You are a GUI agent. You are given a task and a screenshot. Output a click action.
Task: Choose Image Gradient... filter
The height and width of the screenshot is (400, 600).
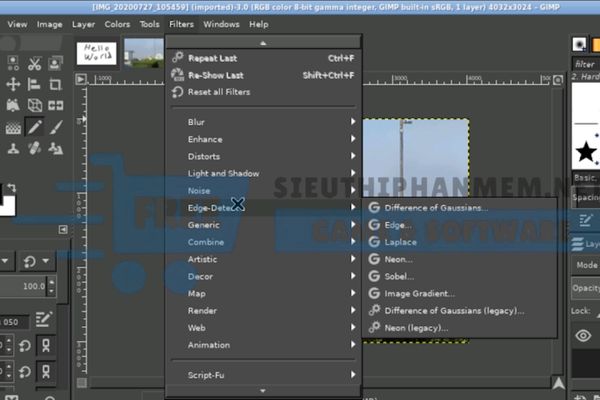(x=459, y=294)
